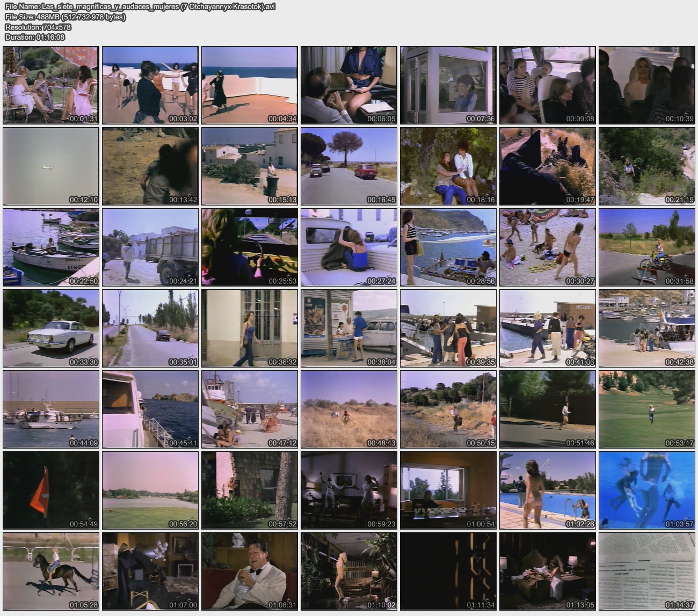Select the underwater swimmers frame at 01:03:57
The width and height of the screenshot is (698, 616).
[x=647, y=490]
